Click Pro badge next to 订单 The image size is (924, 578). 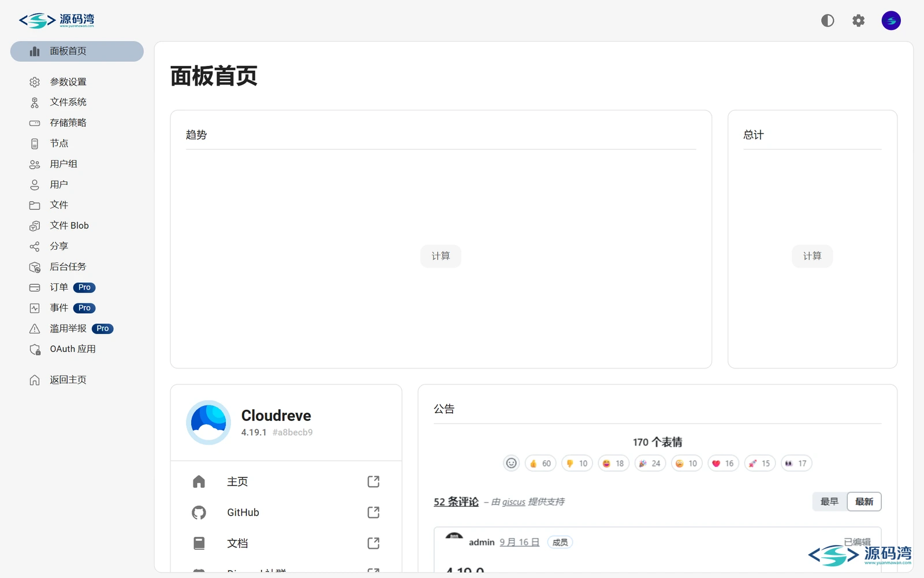[x=84, y=287]
